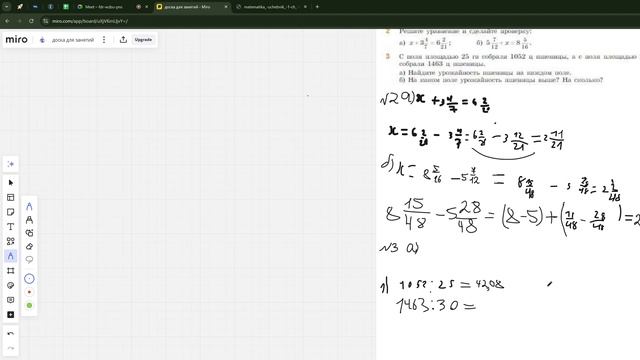Undo the last action
The height and width of the screenshot is (360, 640).
(x=11, y=333)
